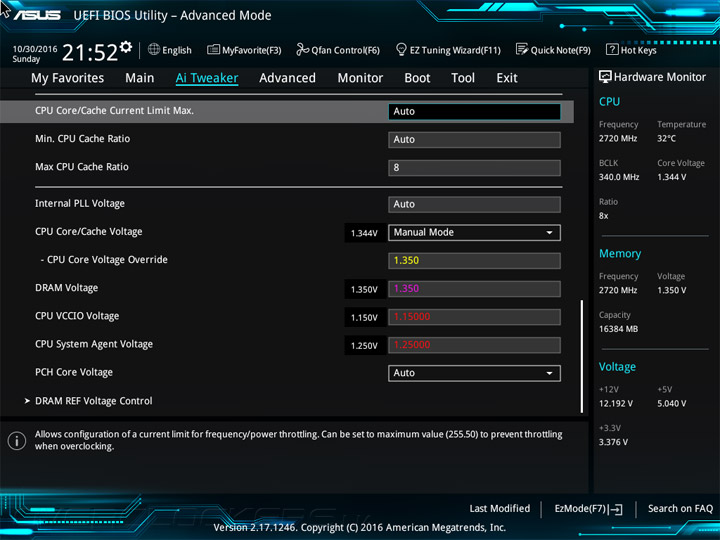Show the Hot Keys list
This screenshot has width=720, height=540.
click(x=639, y=50)
